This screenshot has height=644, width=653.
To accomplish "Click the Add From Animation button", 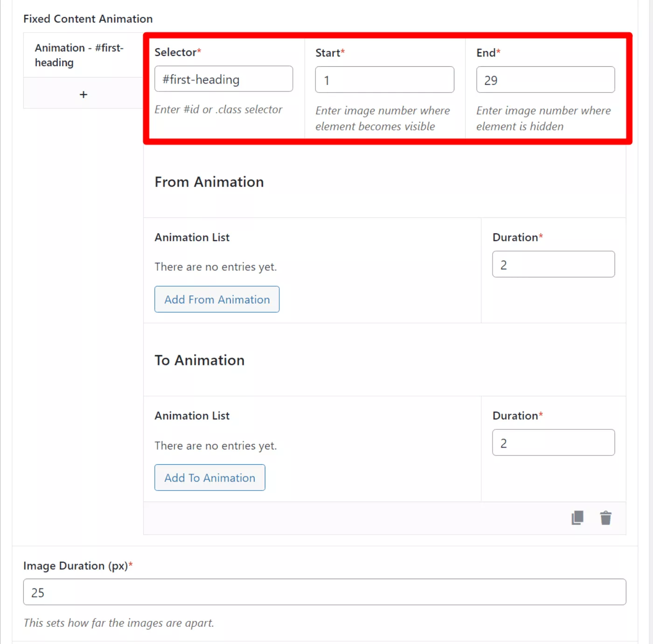I will (x=217, y=299).
